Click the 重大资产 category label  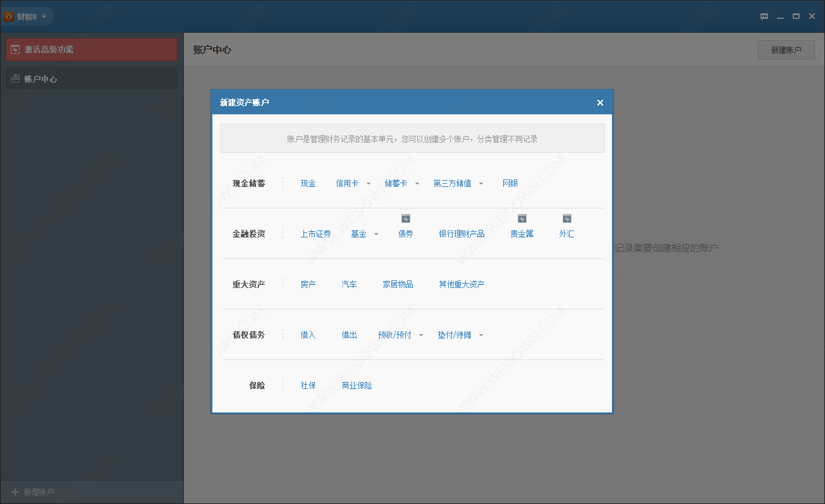click(x=248, y=284)
